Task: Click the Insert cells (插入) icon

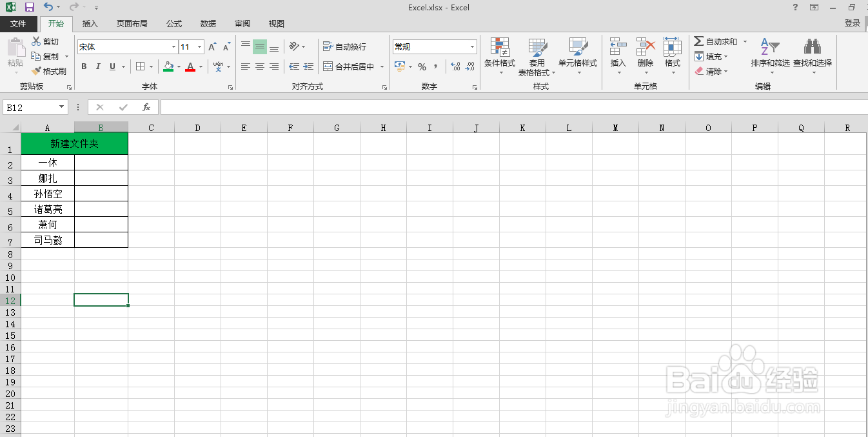Action: coord(618,46)
